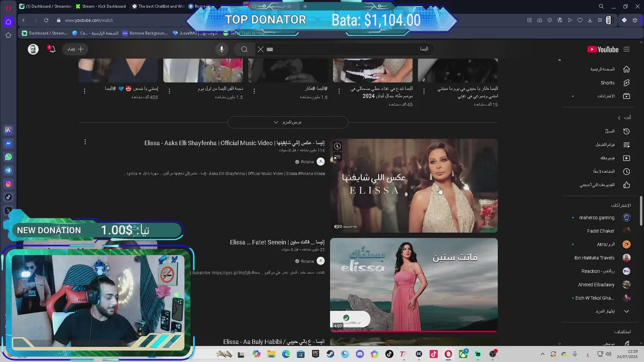Open Aria AI icon in Opera sidebar
644x362 pixels.
8,130
